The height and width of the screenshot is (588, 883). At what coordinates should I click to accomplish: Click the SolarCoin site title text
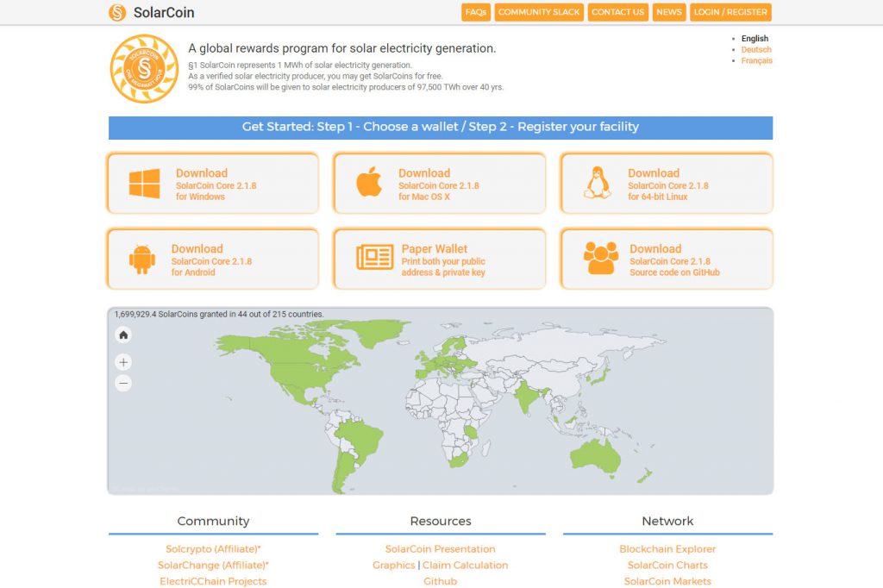point(164,12)
